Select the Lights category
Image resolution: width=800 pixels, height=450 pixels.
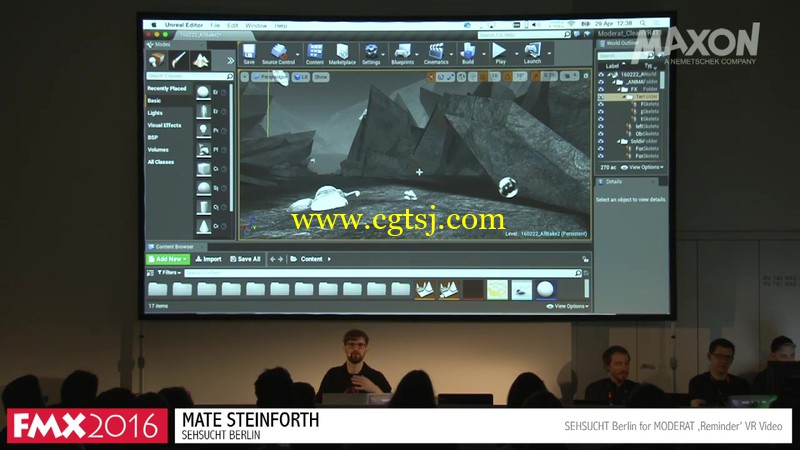155,113
